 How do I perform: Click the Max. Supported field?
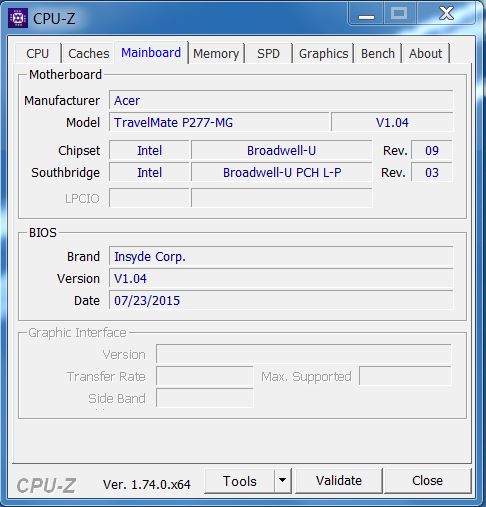click(x=405, y=376)
